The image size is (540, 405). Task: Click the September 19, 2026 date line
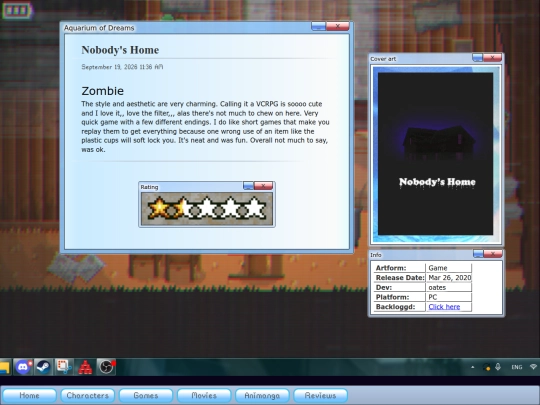(122, 67)
